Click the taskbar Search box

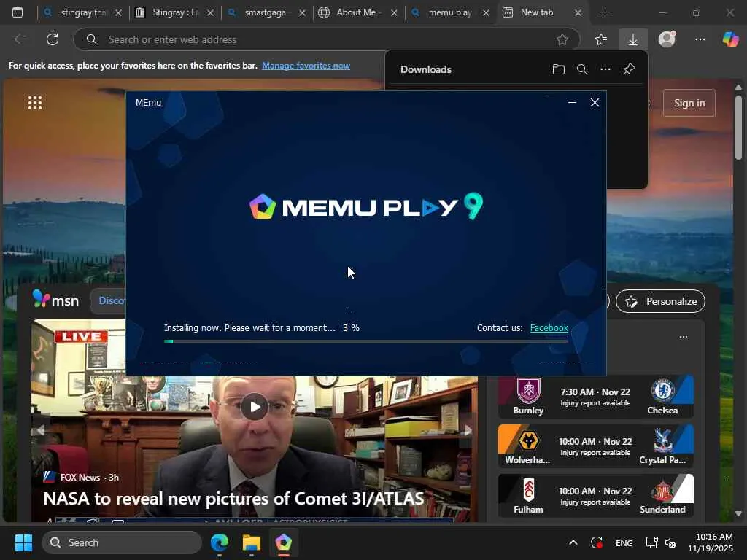[x=122, y=542]
